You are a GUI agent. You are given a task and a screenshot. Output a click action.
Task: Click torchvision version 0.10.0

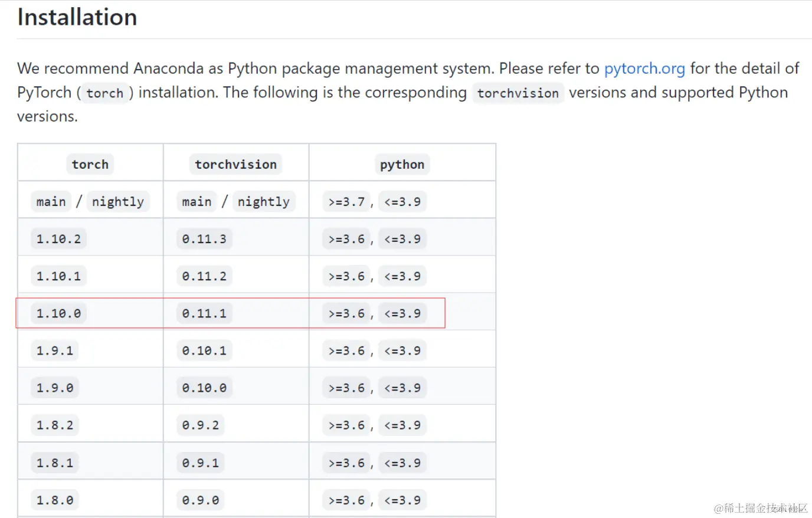[204, 388]
